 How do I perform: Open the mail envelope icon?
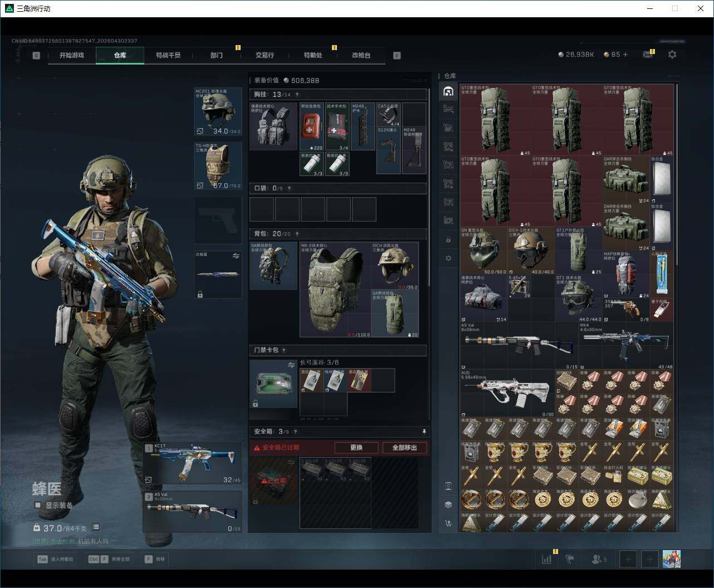tap(648, 55)
